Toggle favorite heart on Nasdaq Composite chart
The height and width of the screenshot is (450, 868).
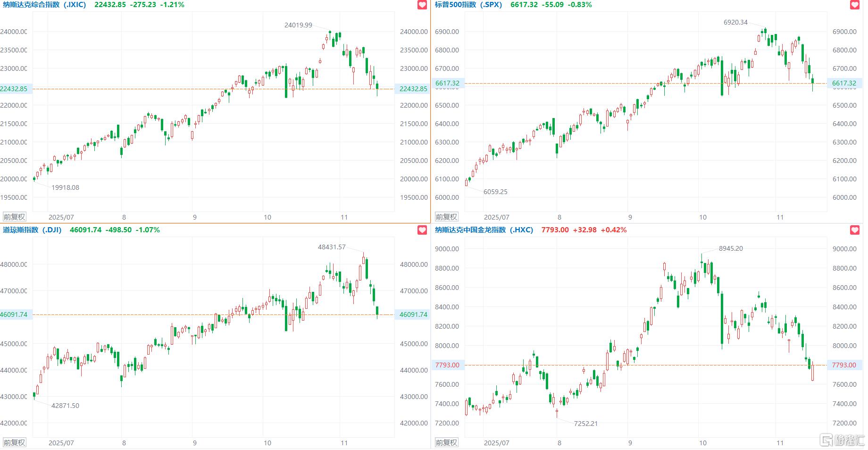[422, 5]
